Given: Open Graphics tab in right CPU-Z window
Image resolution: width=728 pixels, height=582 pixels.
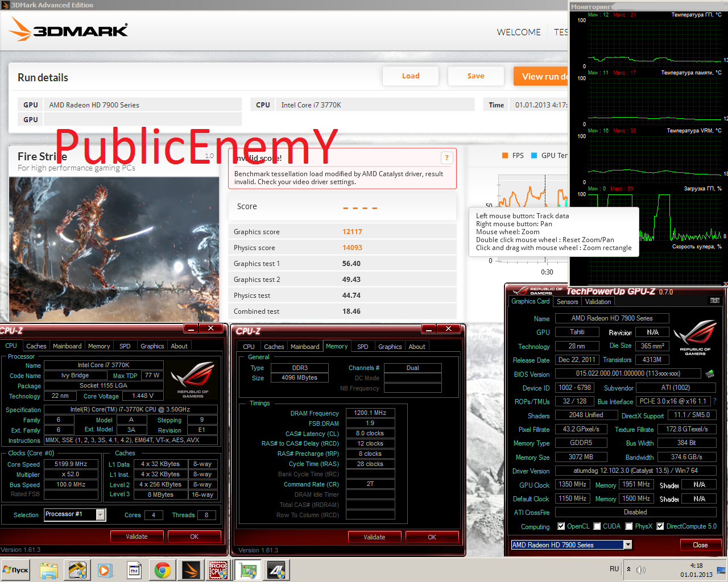Looking at the screenshot, I should [x=390, y=347].
